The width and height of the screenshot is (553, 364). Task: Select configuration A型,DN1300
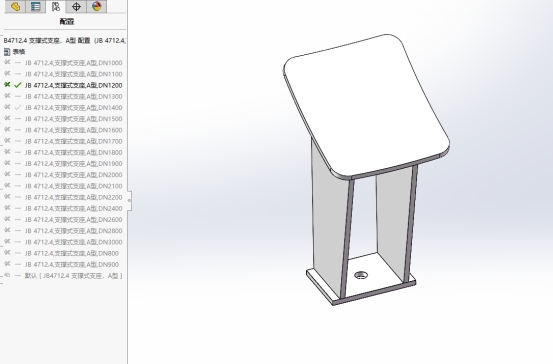74,96
